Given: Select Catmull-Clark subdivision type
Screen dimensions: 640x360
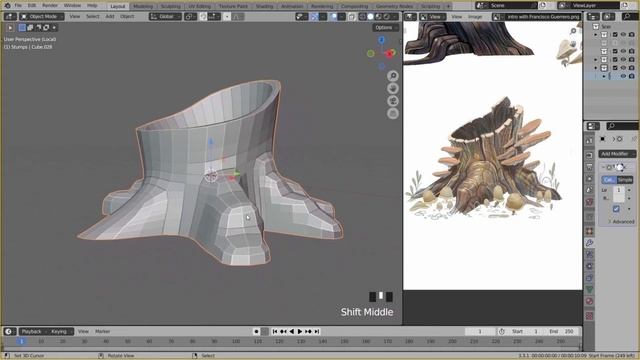Looking at the screenshot, I should click(x=609, y=180).
